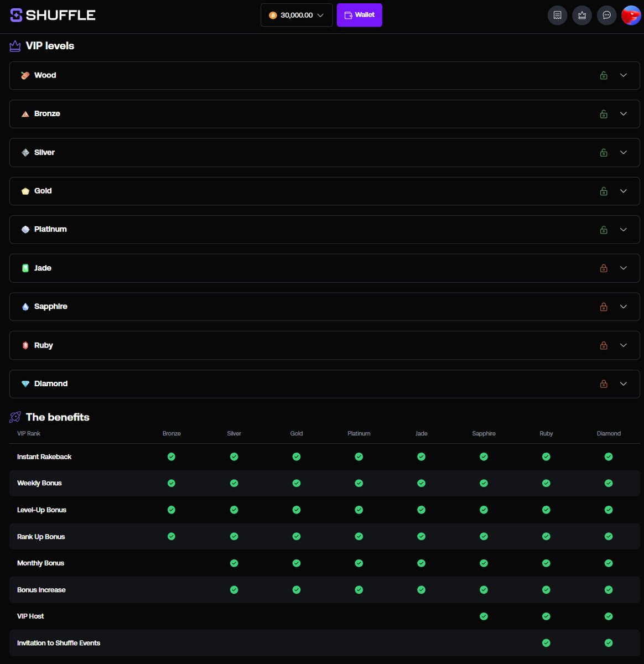Viewport: 644px width, 664px height.
Task: Expand the Jade level chevron
Action: pos(624,268)
